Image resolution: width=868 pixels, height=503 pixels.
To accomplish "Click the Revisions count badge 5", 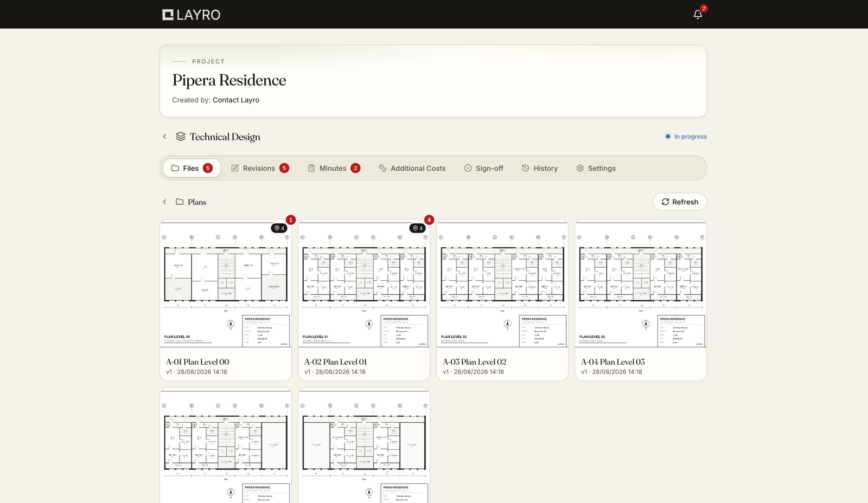I will pyautogui.click(x=284, y=168).
